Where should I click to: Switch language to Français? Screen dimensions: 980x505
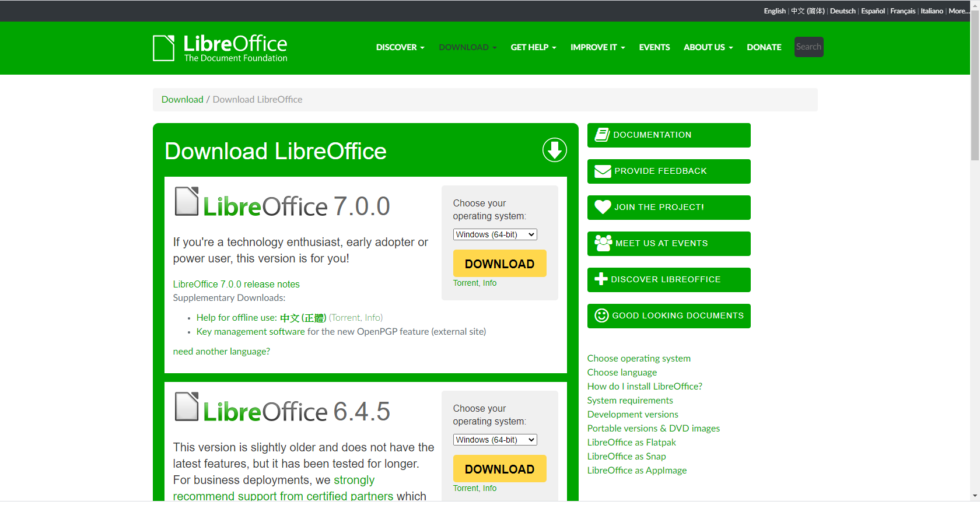pyautogui.click(x=903, y=11)
